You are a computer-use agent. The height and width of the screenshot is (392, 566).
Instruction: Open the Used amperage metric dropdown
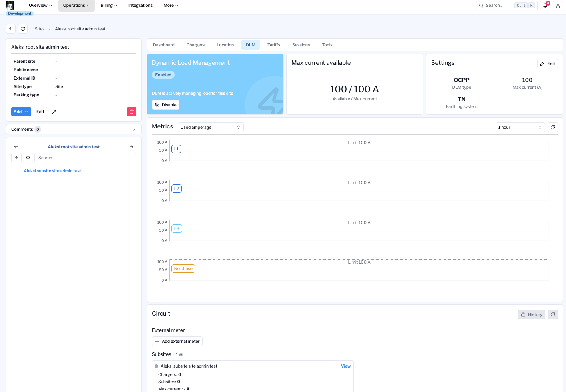point(210,127)
